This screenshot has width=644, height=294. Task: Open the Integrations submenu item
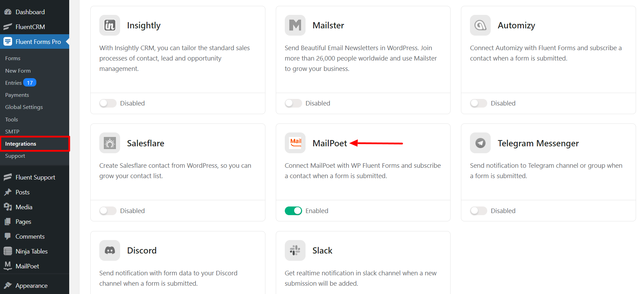point(21,144)
